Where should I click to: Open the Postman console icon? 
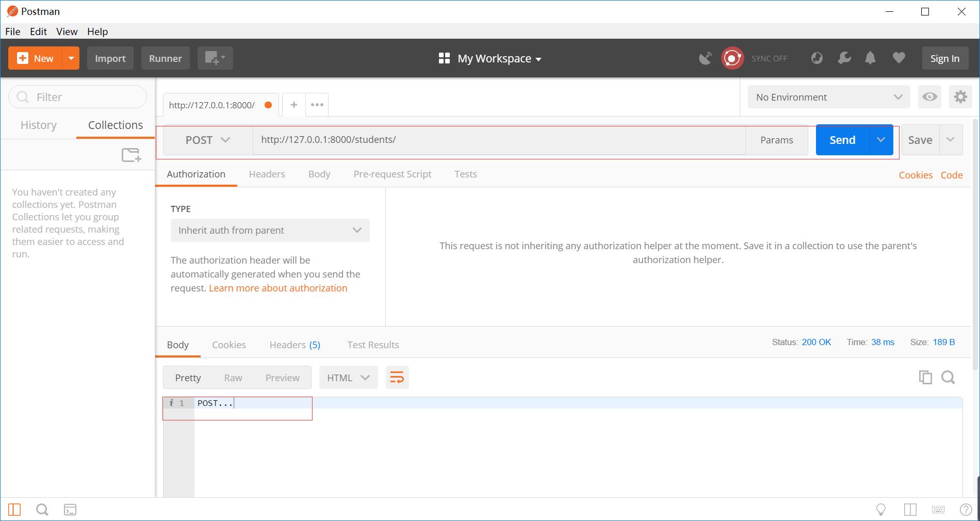(x=70, y=510)
